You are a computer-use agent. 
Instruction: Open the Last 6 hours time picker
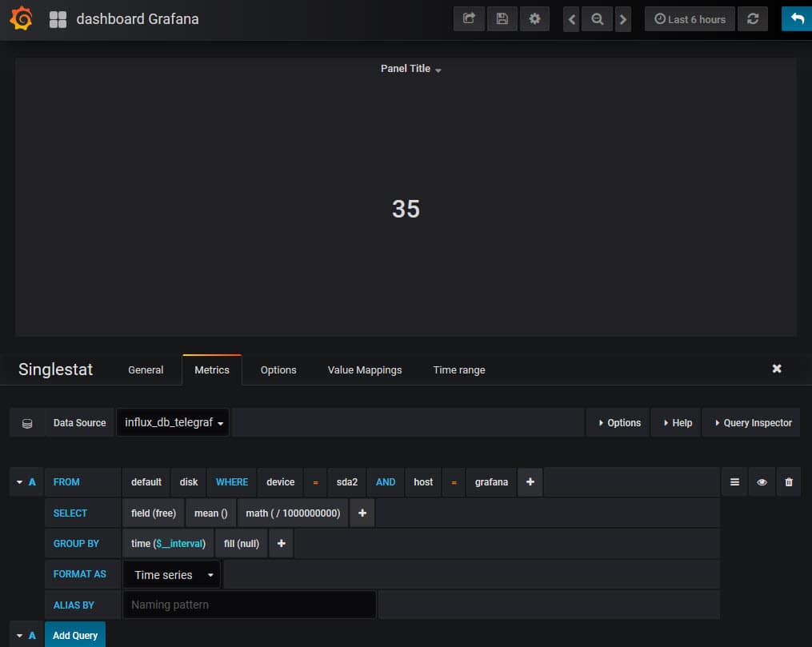coord(690,19)
